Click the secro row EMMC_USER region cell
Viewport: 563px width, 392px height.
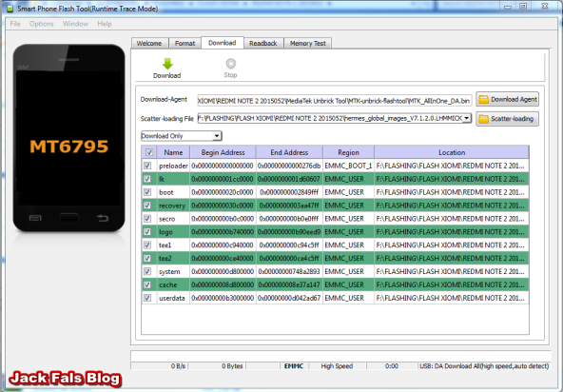coord(348,219)
